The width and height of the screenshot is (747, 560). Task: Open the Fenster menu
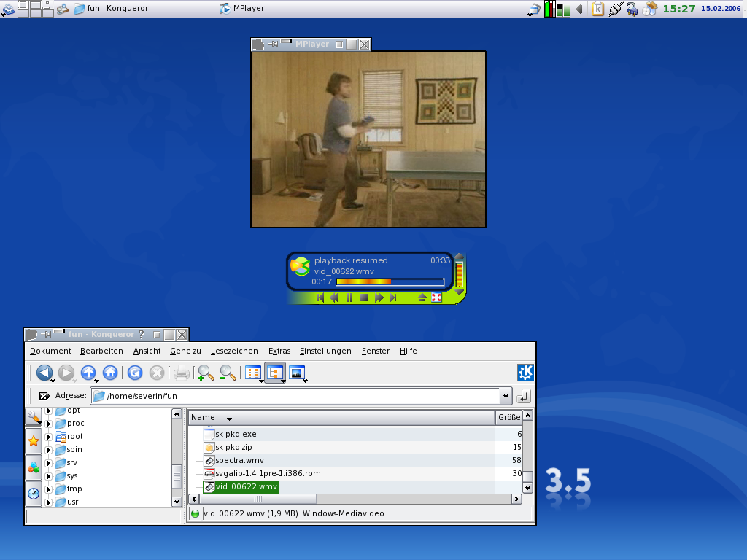[376, 351]
